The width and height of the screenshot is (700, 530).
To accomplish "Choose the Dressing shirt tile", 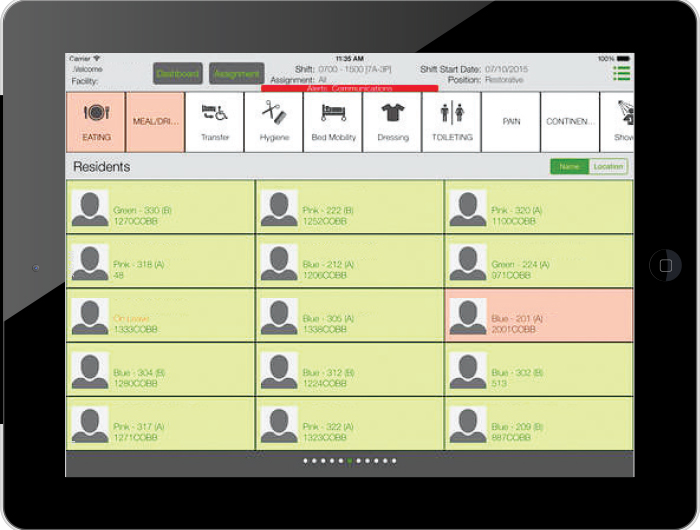I will coord(392,122).
